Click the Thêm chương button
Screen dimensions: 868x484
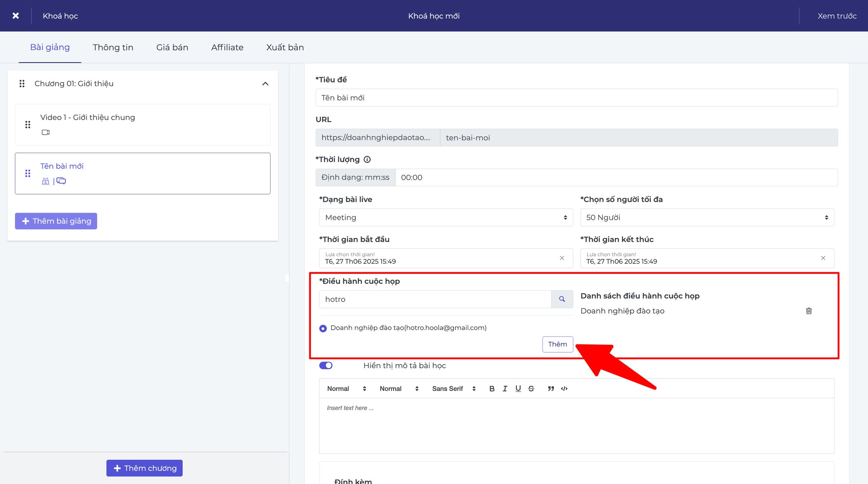[x=144, y=468]
